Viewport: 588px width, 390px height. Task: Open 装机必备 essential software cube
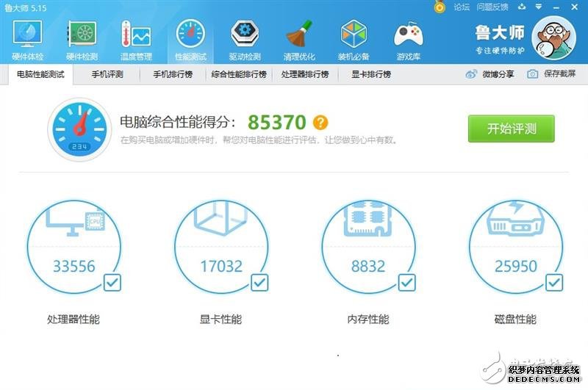tap(354, 40)
